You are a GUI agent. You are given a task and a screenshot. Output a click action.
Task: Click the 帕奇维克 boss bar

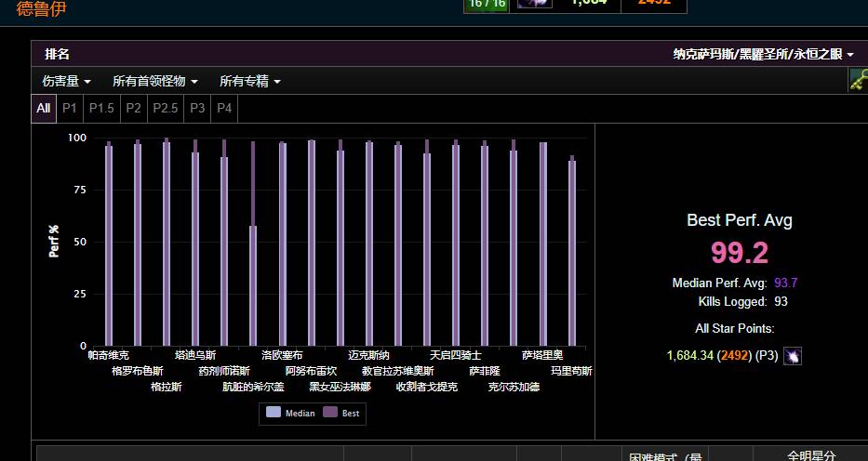click(109, 244)
